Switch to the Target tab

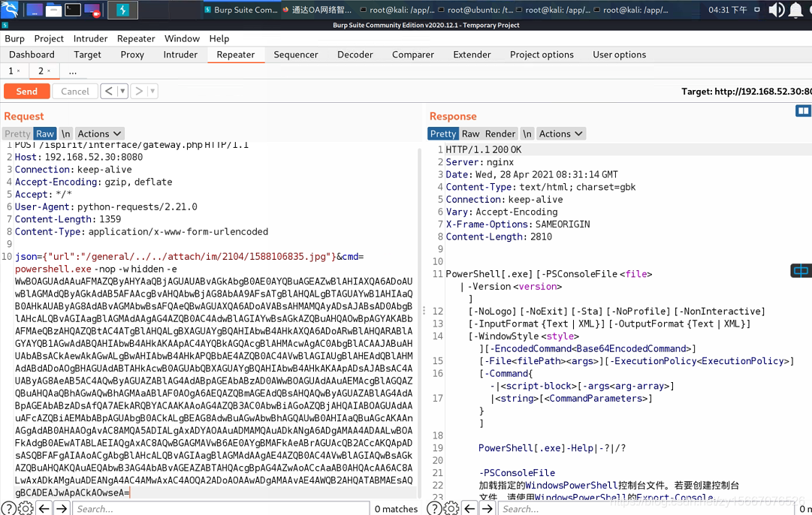88,55
